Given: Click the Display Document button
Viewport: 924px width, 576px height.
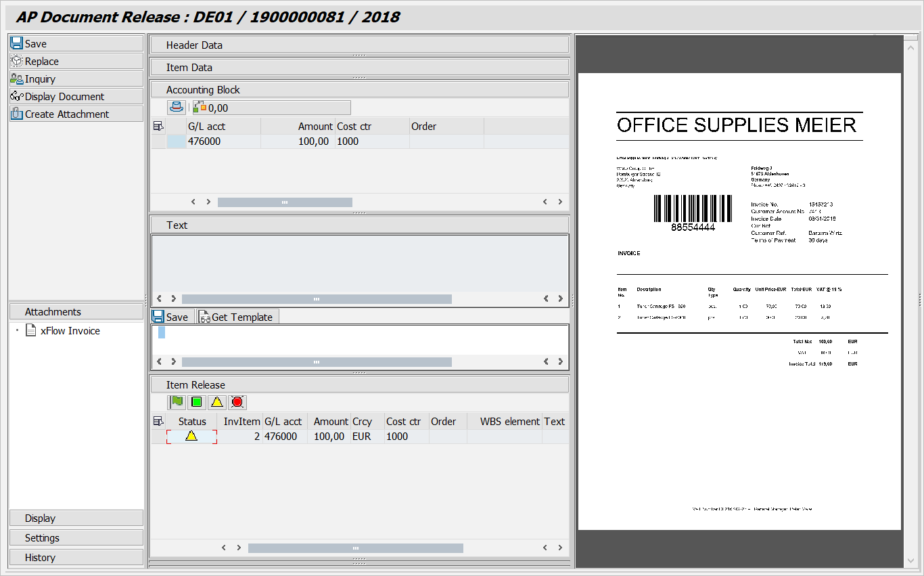Looking at the screenshot, I should [x=76, y=96].
